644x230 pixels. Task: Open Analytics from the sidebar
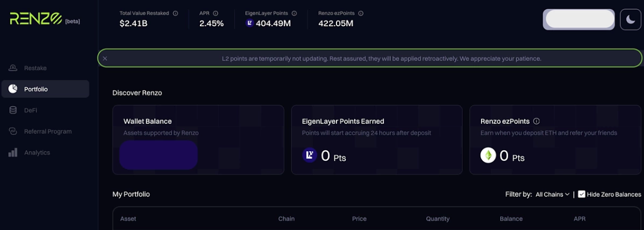37,152
